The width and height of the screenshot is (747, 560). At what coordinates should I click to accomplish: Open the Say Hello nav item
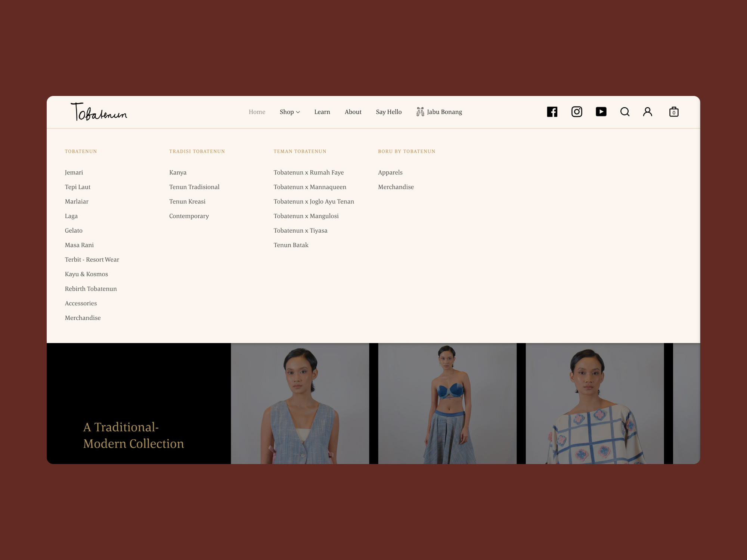pos(389,112)
